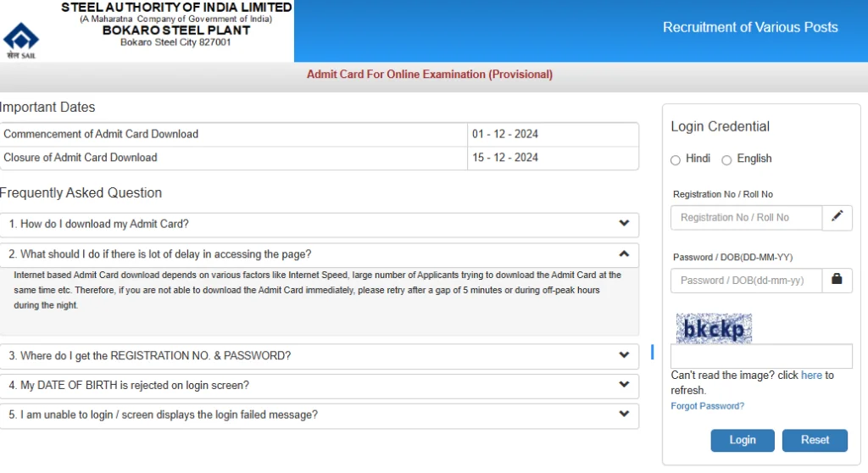Expand chevron for DATE OF BIRTH rejected question

pyautogui.click(x=624, y=384)
